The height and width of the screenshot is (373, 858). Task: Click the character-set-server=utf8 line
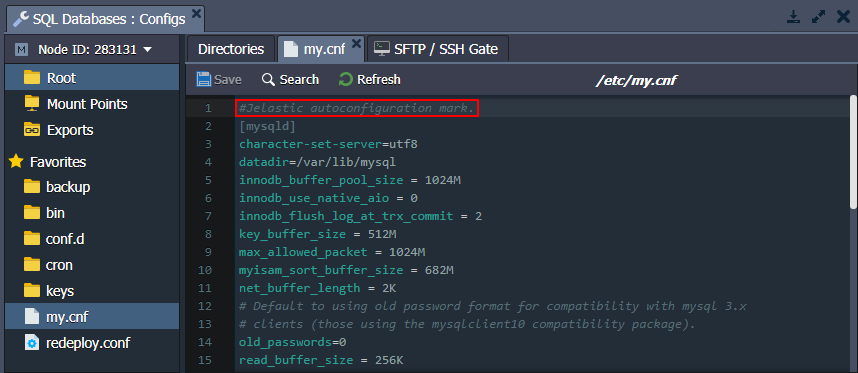coord(328,144)
